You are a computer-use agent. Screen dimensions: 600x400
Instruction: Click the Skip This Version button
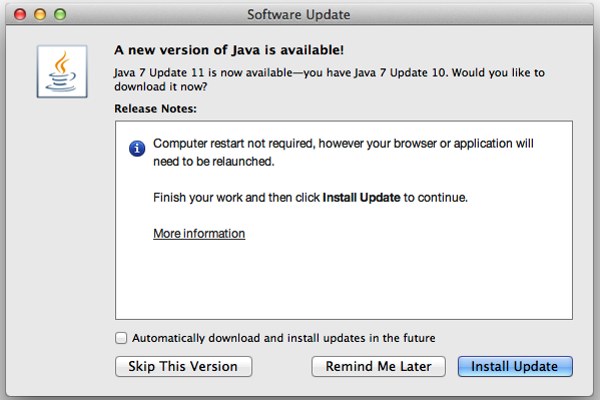(183, 366)
